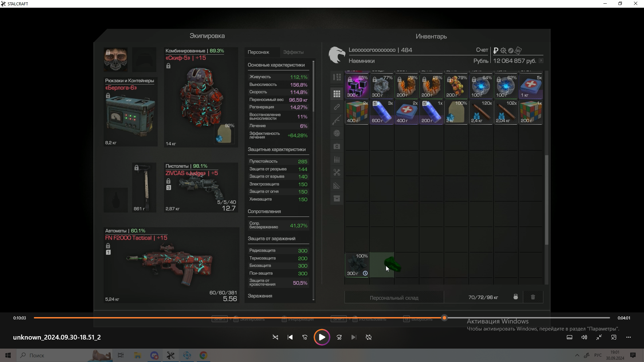This screenshot has height=362, width=644.
Task: Select the ruler triangle filter icon
Action: point(337,186)
